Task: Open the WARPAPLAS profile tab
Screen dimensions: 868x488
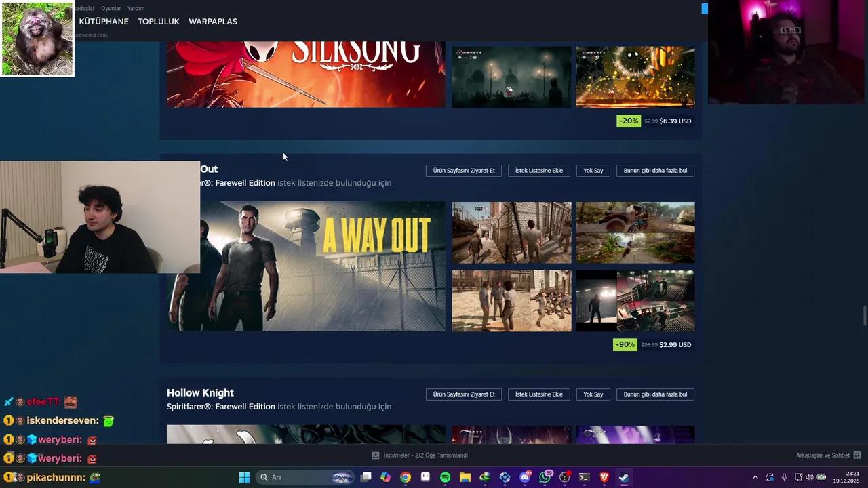Action: click(213, 22)
